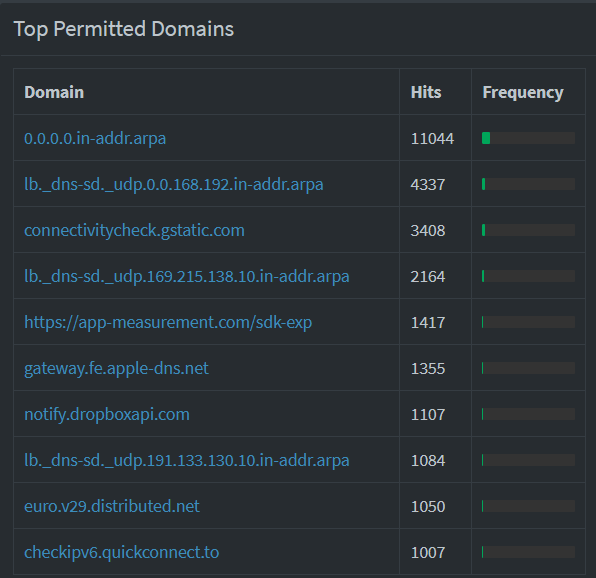Click the Hits column header

426,92
